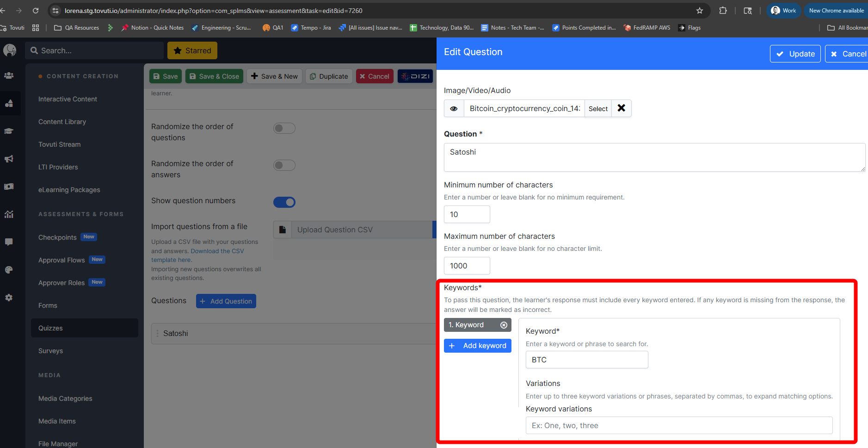The image size is (868, 448).
Task: Open the reports chart icon in the left rail
Action: click(9, 214)
